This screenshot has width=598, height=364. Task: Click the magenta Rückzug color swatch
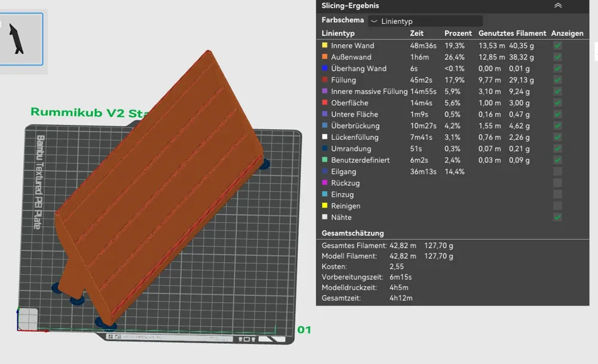pos(325,182)
